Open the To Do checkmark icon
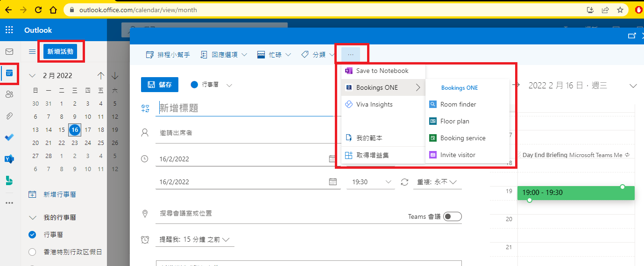The image size is (644, 266). [9, 137]
